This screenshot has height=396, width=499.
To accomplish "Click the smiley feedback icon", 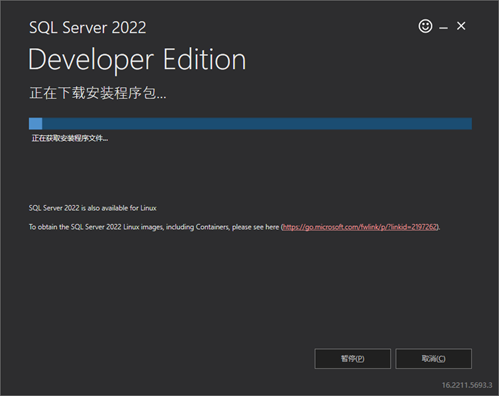I will tap(425, 26).
